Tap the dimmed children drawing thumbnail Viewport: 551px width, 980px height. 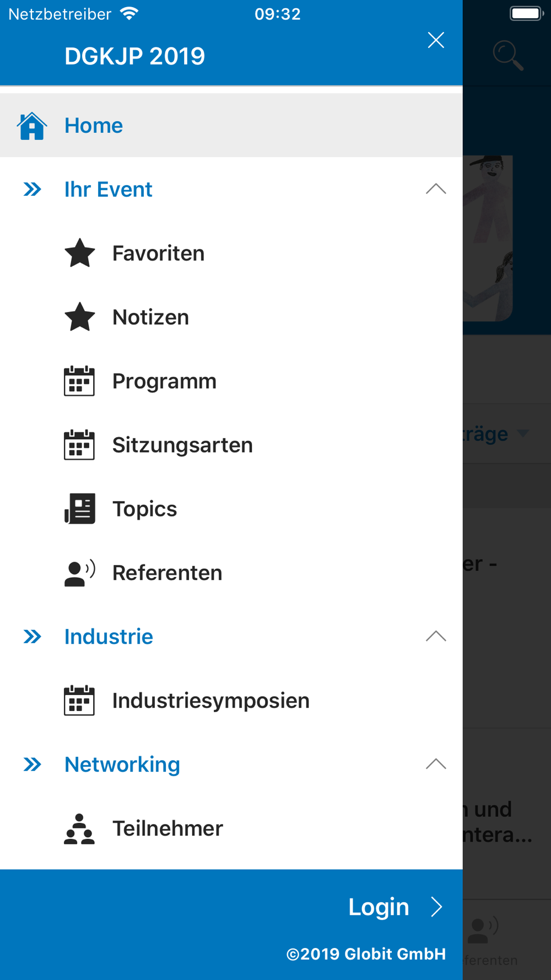pos(488,238)
